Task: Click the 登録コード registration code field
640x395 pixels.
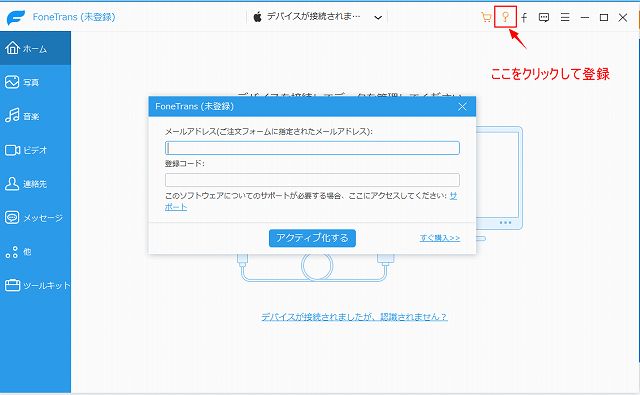Action: [312, 180]
